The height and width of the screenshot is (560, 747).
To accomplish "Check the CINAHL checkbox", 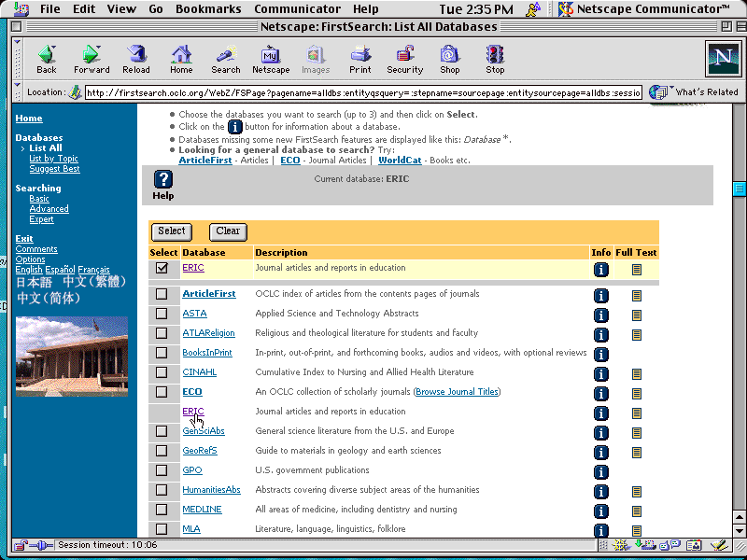I will 162,372.
